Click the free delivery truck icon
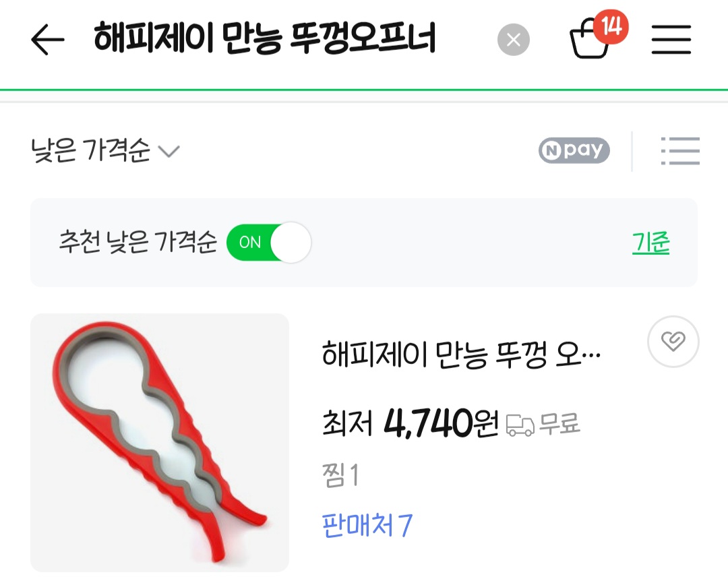Image resolution: width=728 pixels, height=583 pixels. tap(520, 425)
